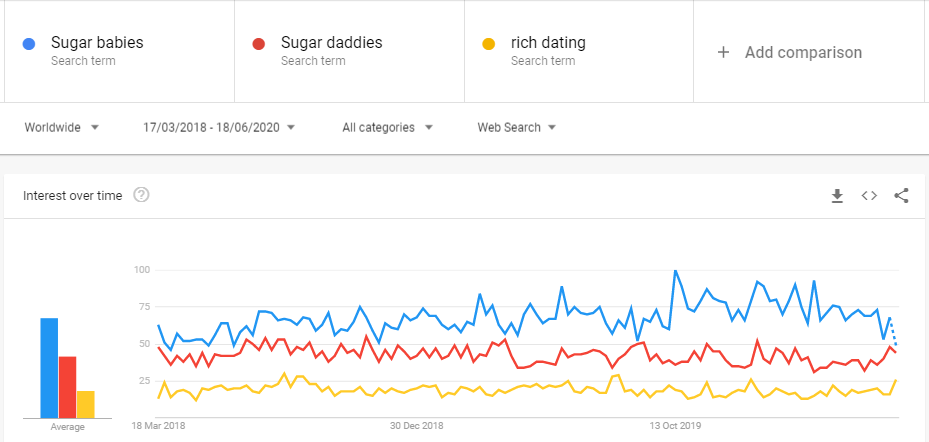The height and width of the screenshot is (442, 929).
Task: Click the red dot beside Sugar daddies
Action: (259, 44)
